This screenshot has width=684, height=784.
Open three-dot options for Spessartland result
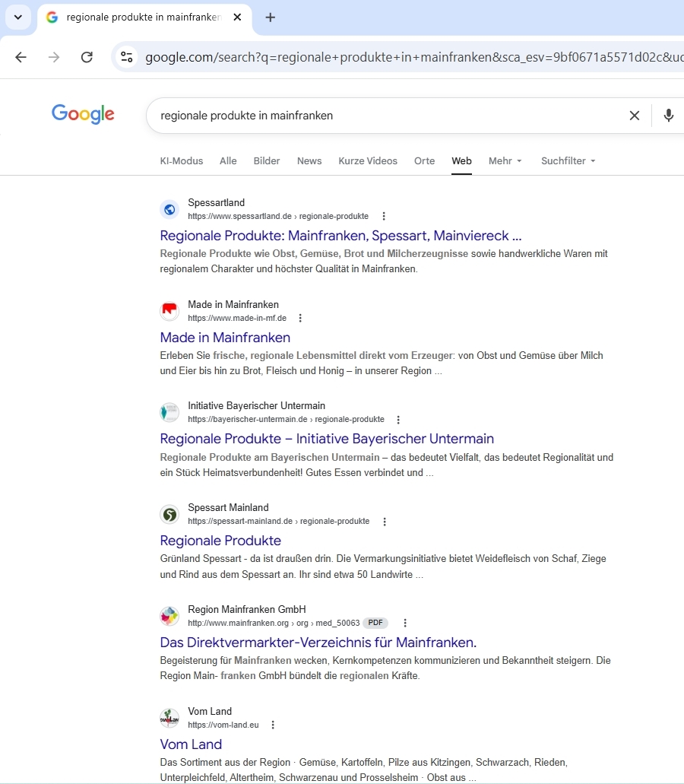pyautogui.click(x=384, y=217)
